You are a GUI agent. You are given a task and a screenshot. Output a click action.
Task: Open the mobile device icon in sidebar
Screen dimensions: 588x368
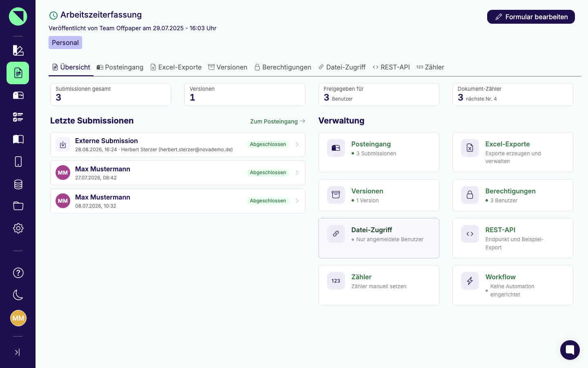click(18, 162)
